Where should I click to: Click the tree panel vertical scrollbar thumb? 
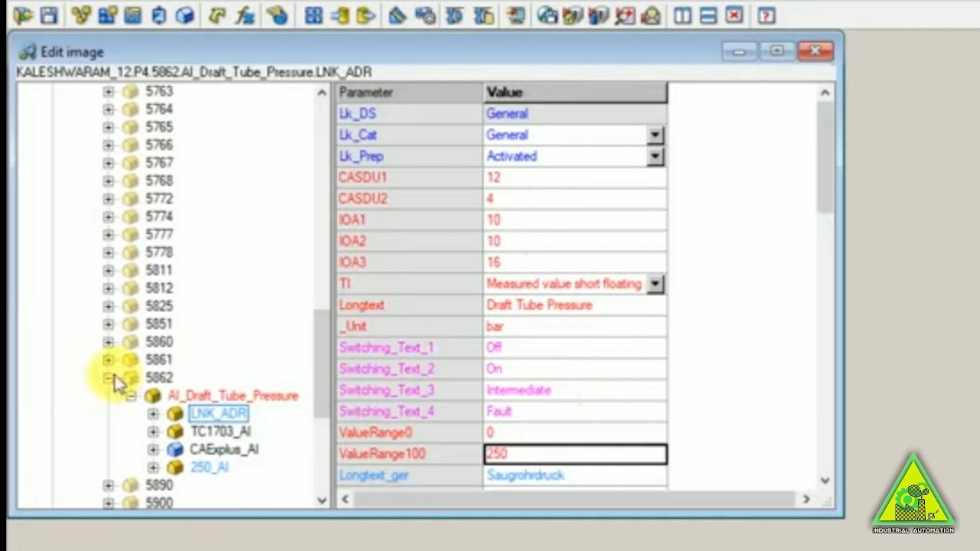click(322, 363)
